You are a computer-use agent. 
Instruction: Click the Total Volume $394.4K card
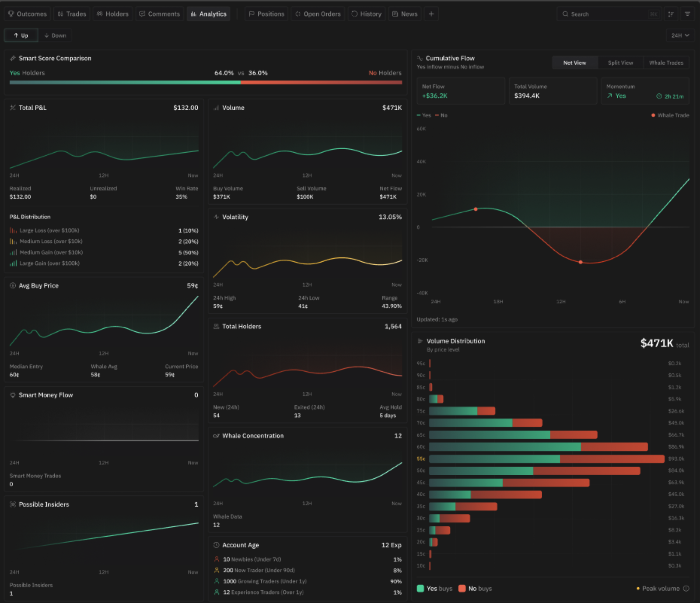pyautogui.click(x=553, y=91)
